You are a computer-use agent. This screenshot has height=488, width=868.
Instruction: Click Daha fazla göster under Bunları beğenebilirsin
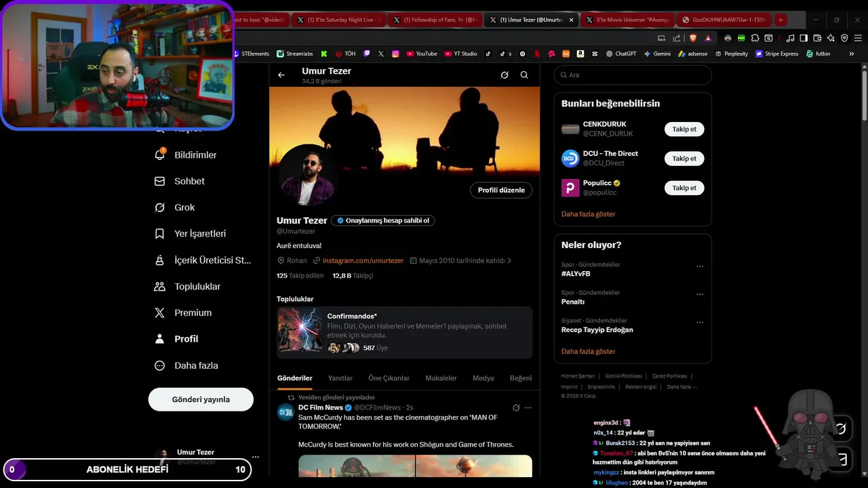tap(588, 214)
